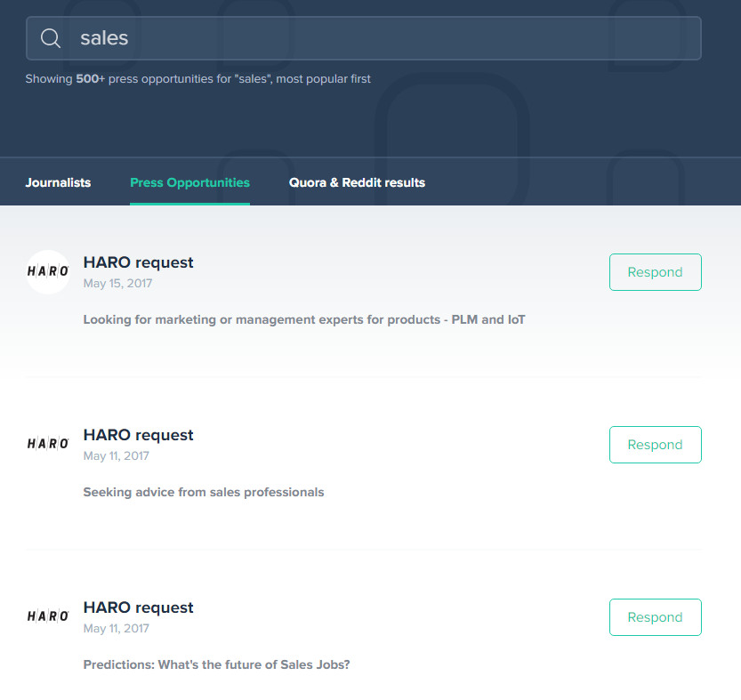Select the Press Opportunities tab
Viewport: 741px width, 700px height.
coord(190,183)
